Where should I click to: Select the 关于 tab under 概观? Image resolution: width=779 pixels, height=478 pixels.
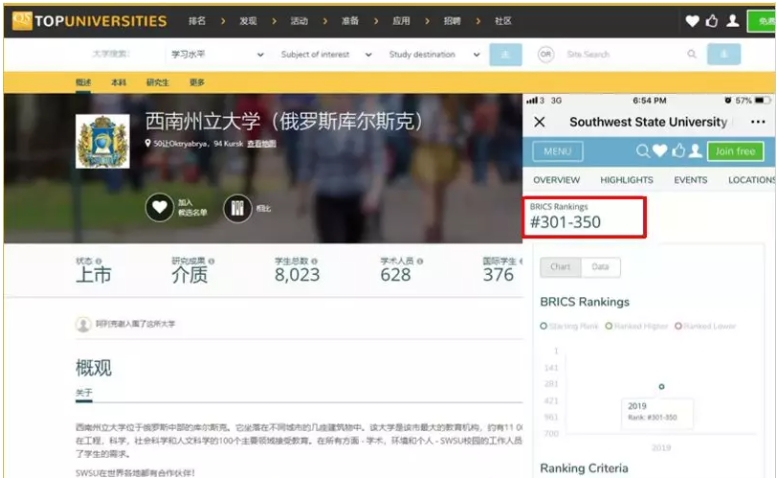[84, 393]
